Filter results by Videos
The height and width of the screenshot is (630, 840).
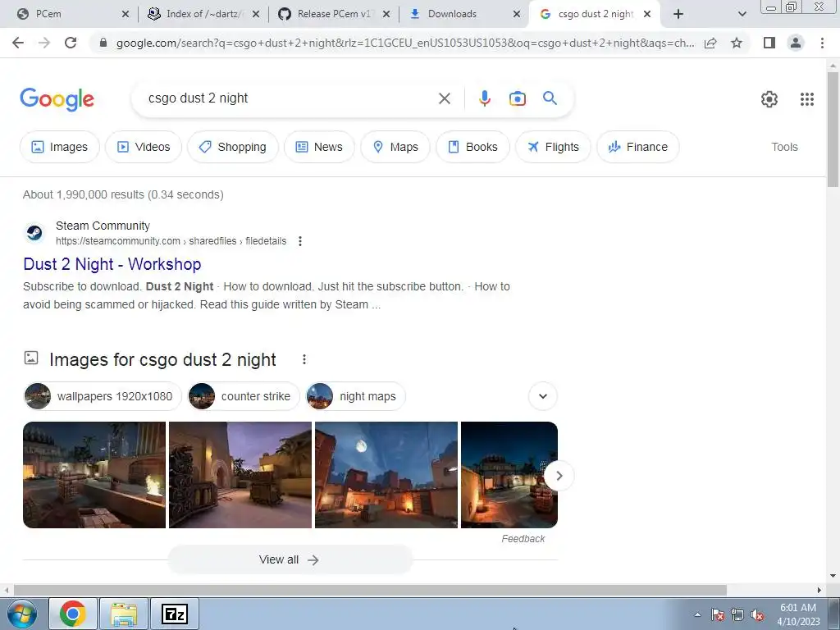(144, 147)
